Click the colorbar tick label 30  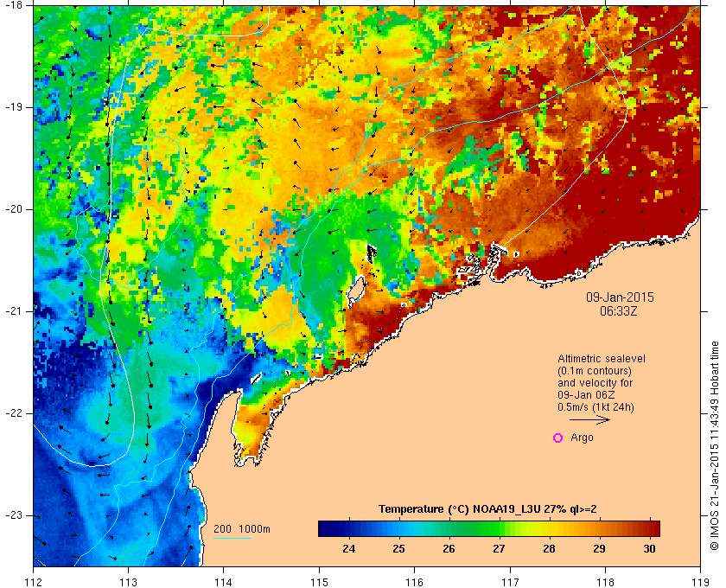(650, 548)
